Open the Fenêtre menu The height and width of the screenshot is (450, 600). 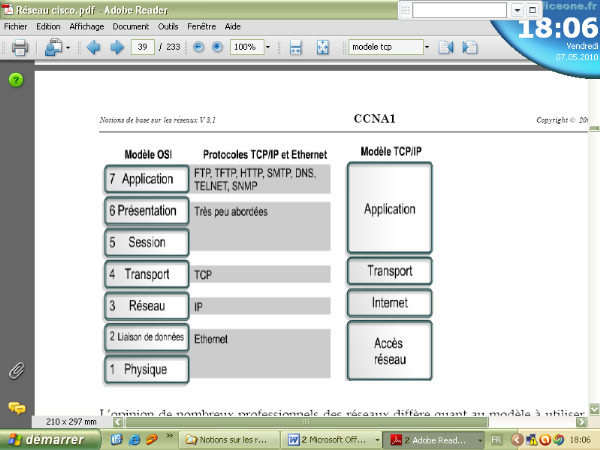[x=202, y=26]
